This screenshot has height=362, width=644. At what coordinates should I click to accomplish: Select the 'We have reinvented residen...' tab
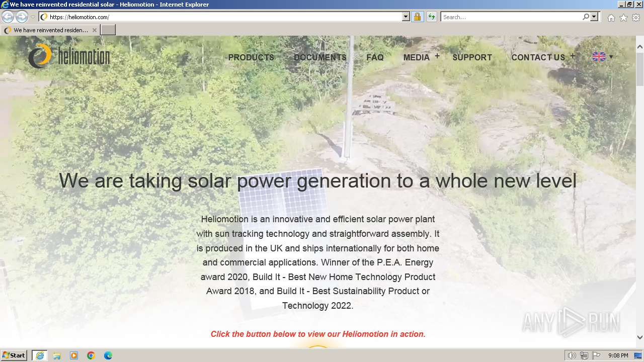coord(50,30)
